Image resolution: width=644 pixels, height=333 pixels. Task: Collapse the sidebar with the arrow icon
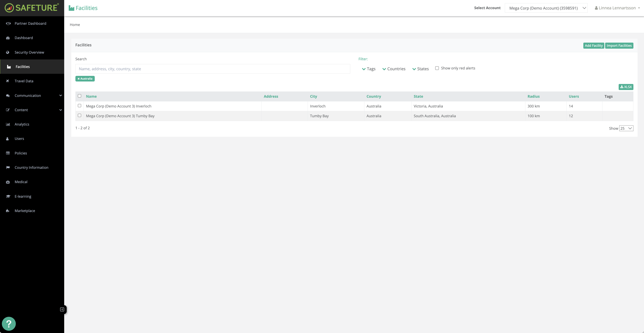[62, 310]
